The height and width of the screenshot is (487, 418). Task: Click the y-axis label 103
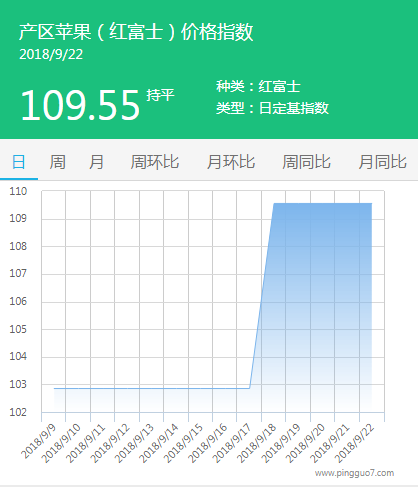click(x=18, y=384)
